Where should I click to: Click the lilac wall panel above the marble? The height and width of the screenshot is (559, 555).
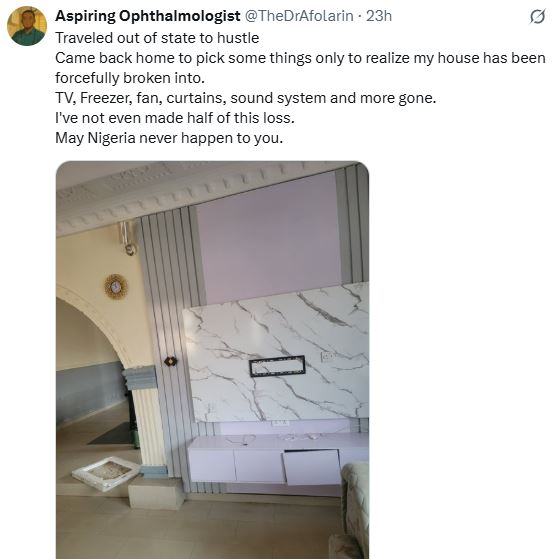[269, 237]
